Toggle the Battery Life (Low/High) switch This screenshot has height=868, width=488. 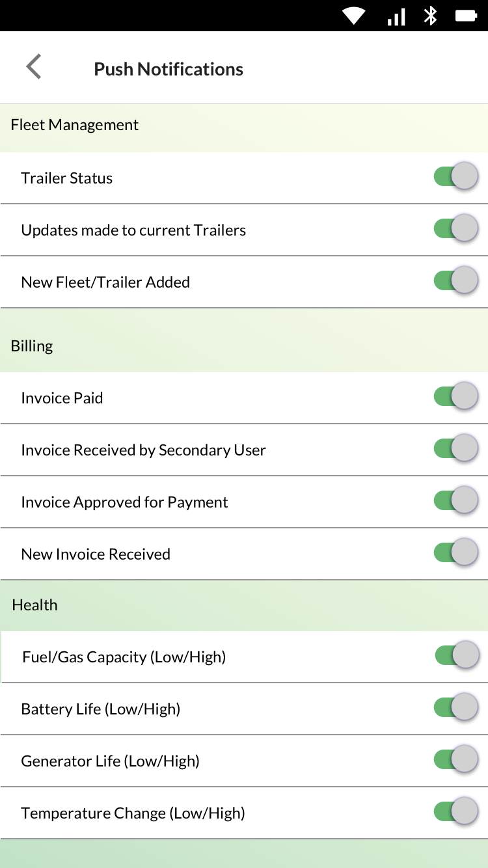(x=455, y=707)
